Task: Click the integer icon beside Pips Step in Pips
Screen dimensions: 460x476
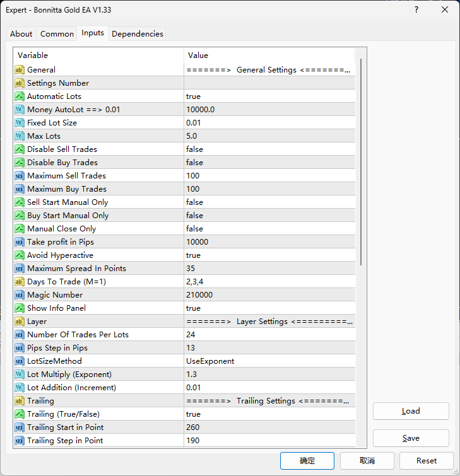Action: pos(20,348)
